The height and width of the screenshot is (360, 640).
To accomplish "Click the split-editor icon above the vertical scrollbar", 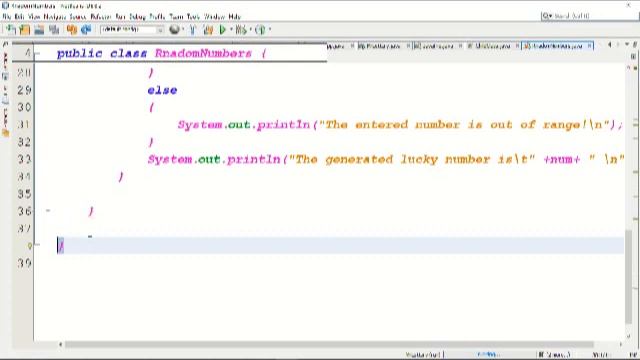I will pos(633,57).
